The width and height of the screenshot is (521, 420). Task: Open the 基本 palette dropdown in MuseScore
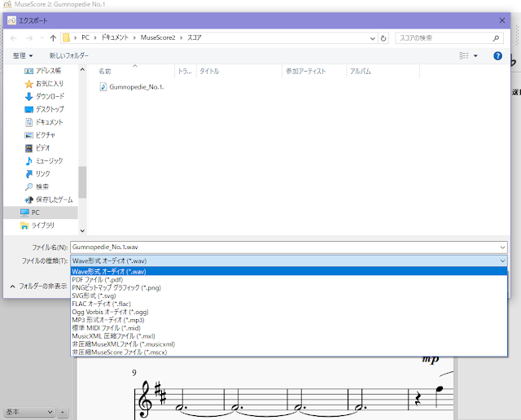29,412
